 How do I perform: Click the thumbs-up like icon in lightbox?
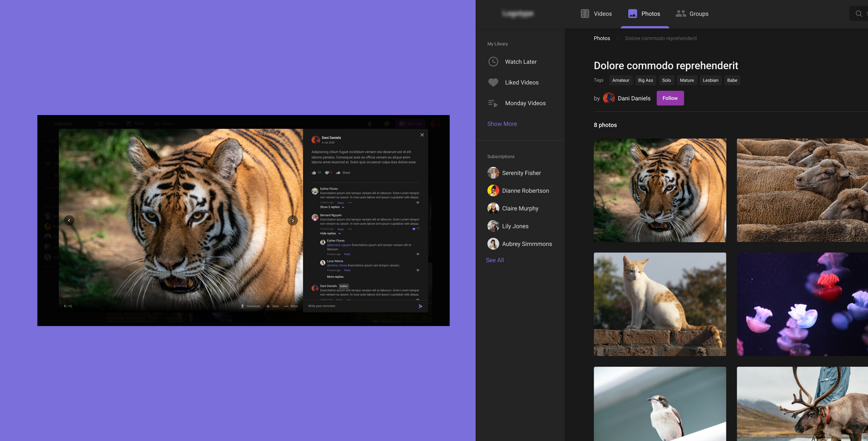point(314,173)
